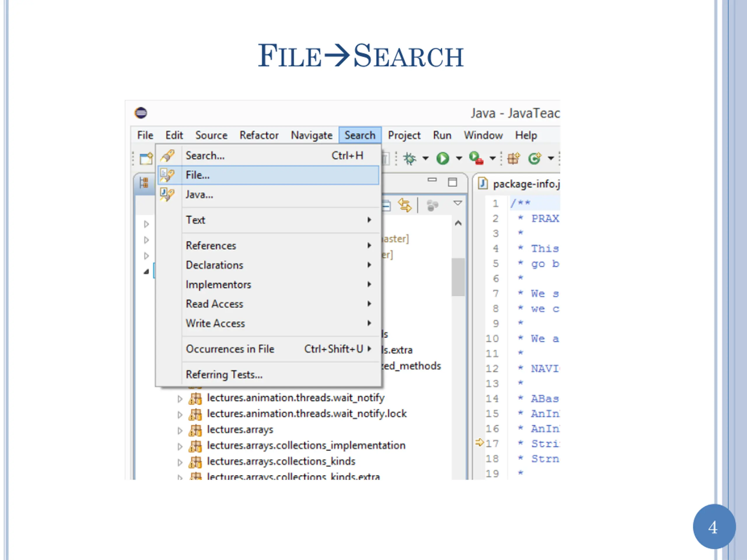Choose the File... search entry
747x560 pixels.
(268, 175)
